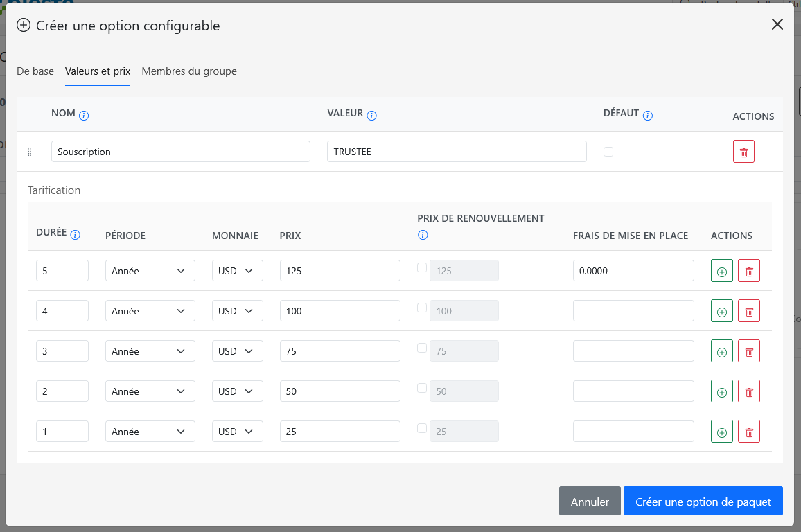Click the price field containing 50
The height and width of the screenshot is (532, 801).
tap(340, 391)
